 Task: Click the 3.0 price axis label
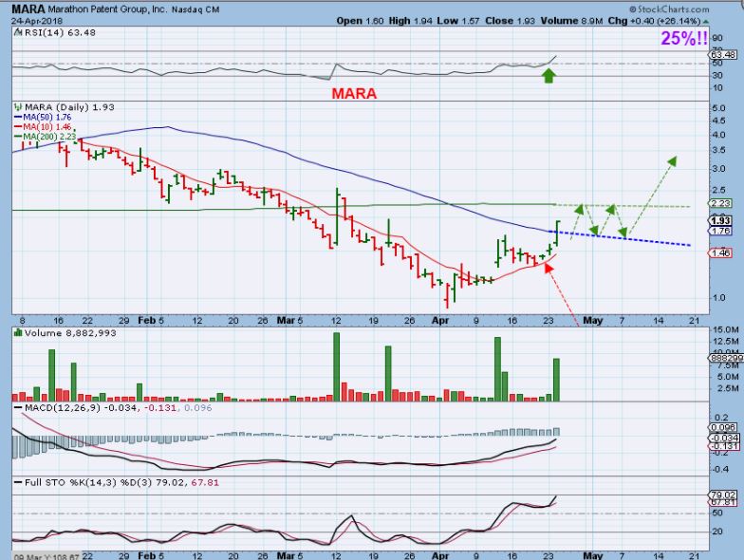pyautogui.click(x=719, y=169)
